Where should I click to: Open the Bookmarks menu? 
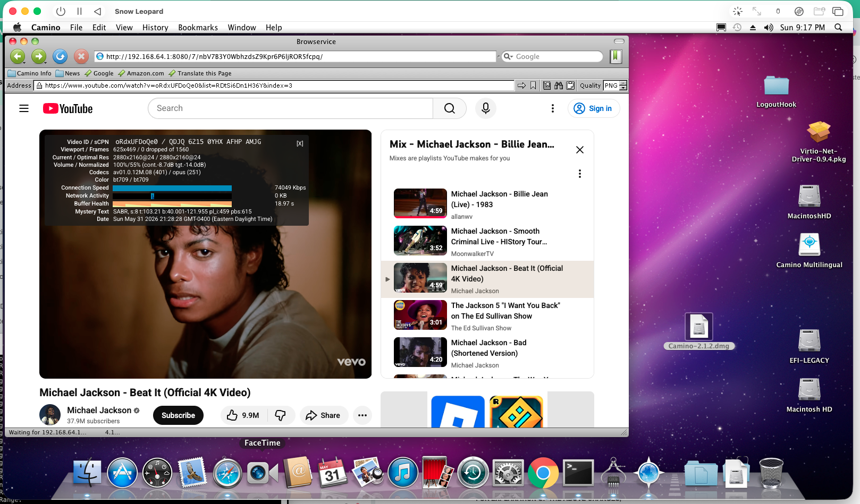point(198,27)
